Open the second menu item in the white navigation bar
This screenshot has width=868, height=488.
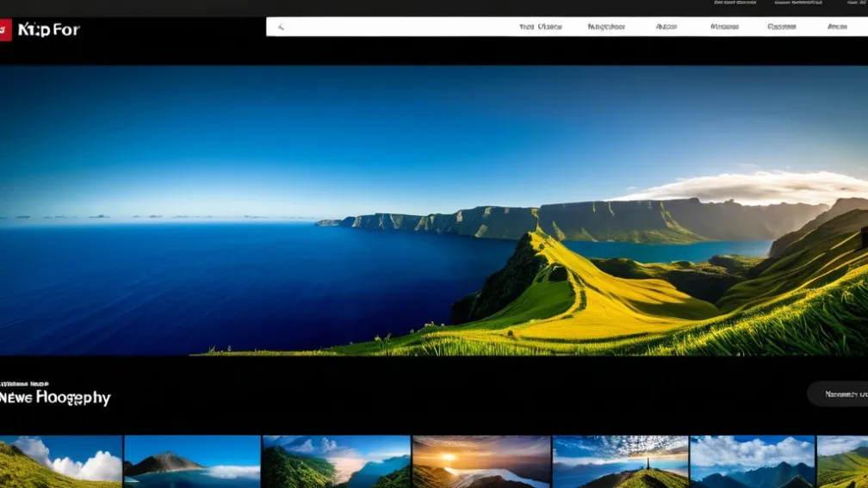(606, 27)
